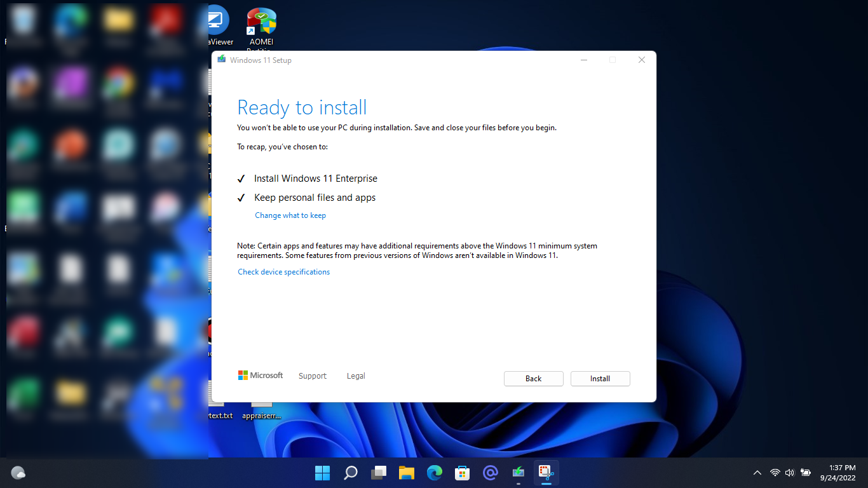Image resolution: width=868 pixels, height=488 pixels.
Task: Launch File Explorer from the taskbar
Action: [x=407, y=473]
